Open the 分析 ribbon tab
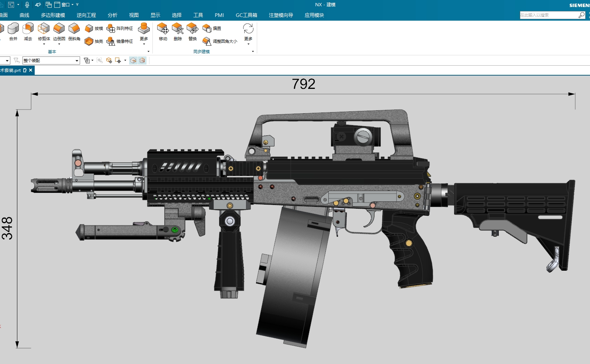 (x=113, y=15)
